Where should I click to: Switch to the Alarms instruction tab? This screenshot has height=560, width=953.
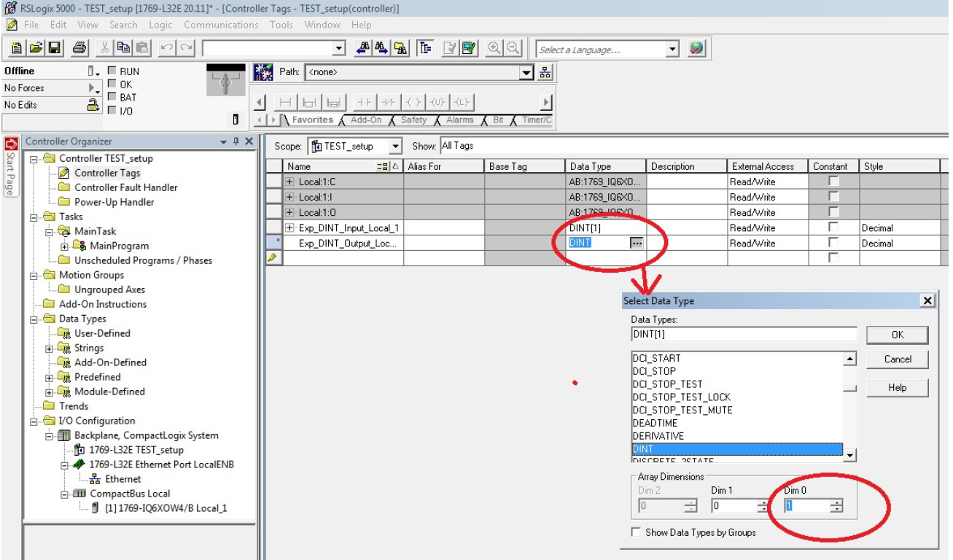459,120
